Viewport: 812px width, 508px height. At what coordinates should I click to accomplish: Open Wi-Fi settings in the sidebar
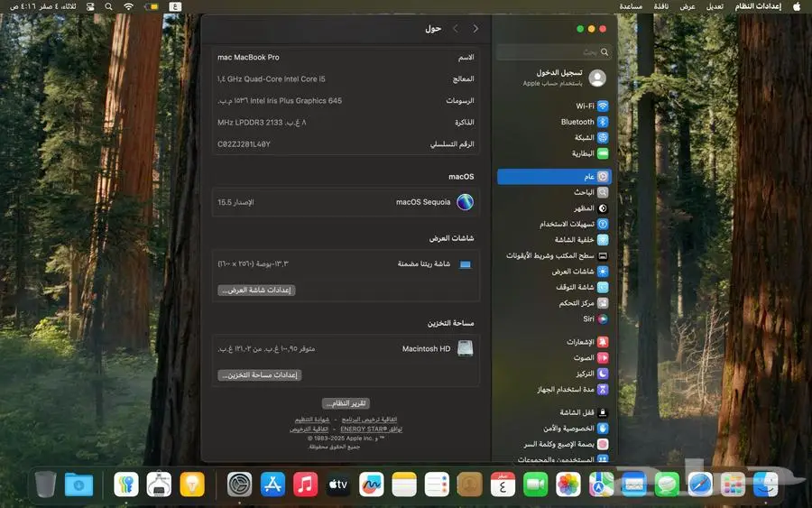tap(554, 106)
